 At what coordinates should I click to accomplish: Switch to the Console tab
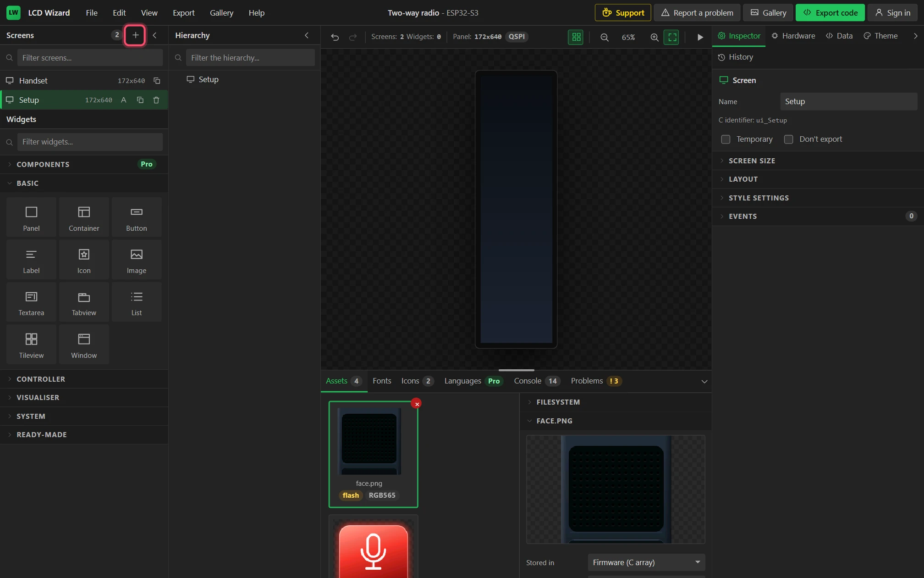point(537,381)
